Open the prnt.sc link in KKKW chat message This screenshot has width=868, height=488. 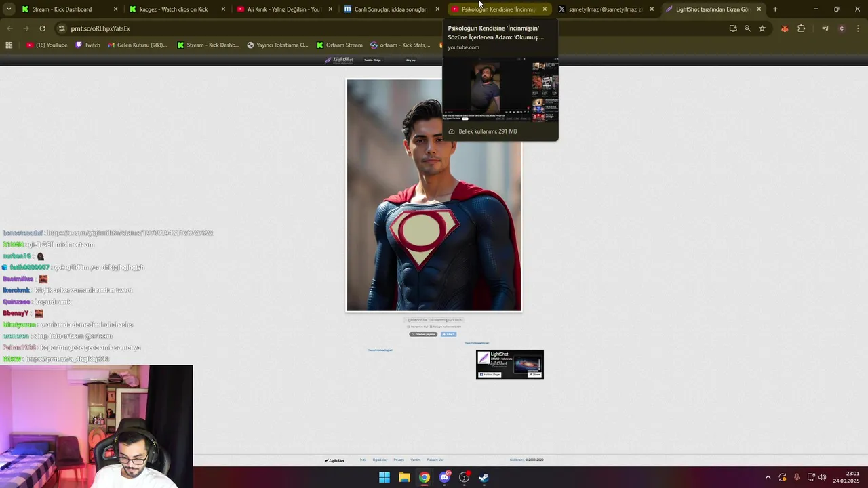tap(67, 359)
